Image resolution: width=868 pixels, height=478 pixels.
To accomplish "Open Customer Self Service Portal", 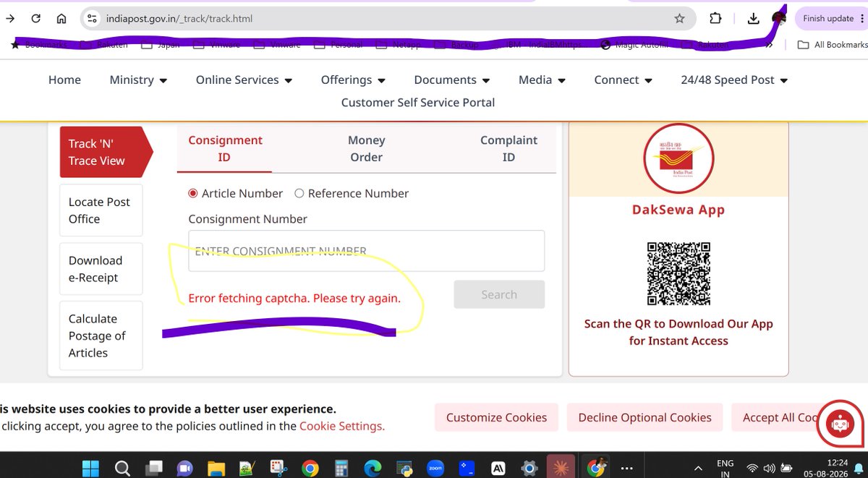I will [418, 103].
